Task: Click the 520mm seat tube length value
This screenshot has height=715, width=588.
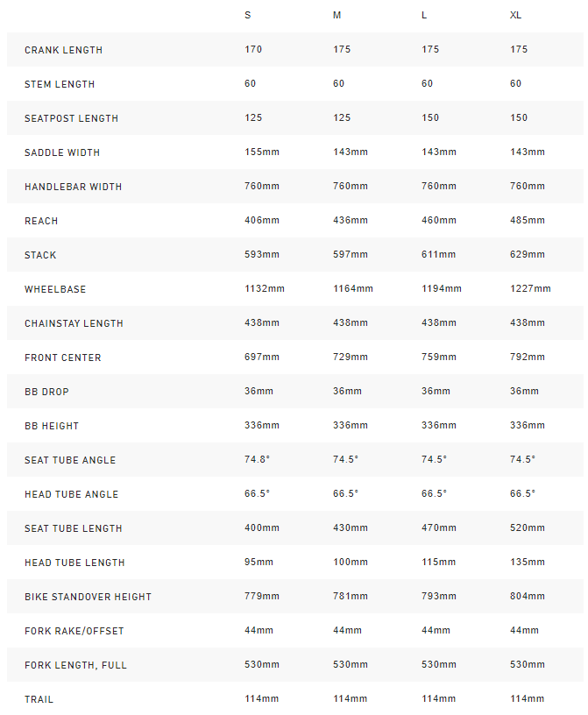Action: [528, 528]
